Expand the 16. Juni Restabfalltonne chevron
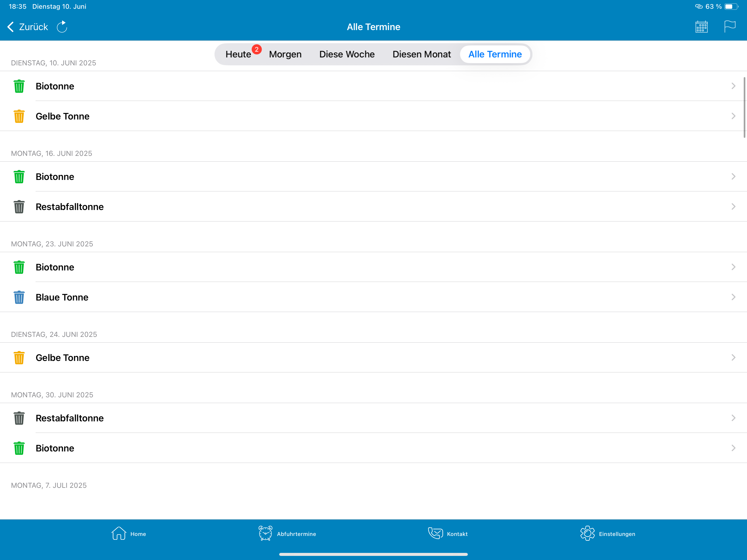Viewport: 747px width, 560px height. click(733, 206)
